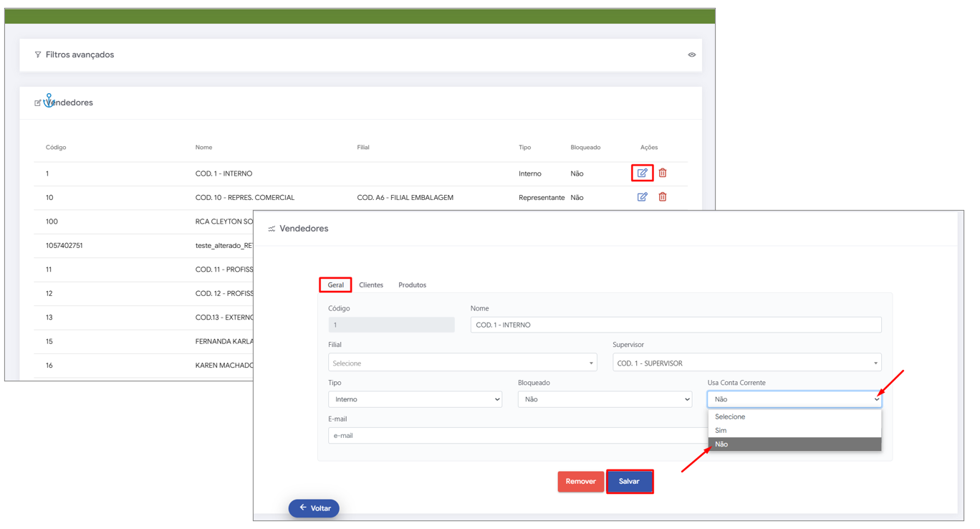Switch to the Clientes tab

371,285
